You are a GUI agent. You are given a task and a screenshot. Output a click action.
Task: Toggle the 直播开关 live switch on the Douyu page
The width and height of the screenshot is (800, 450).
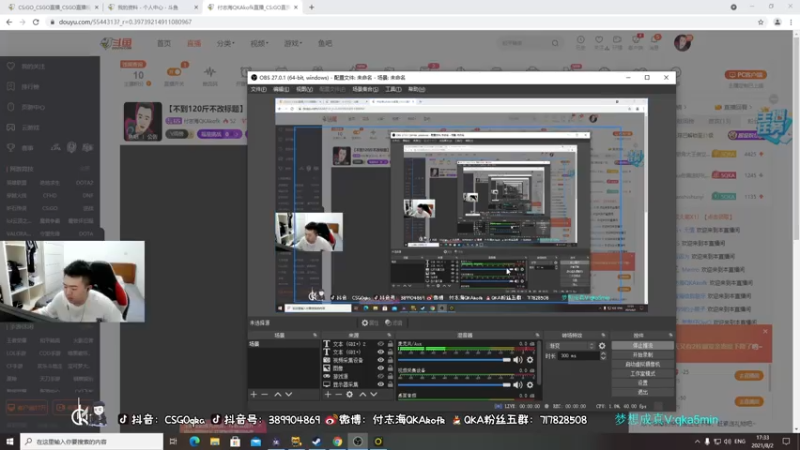tap(173, 72)
